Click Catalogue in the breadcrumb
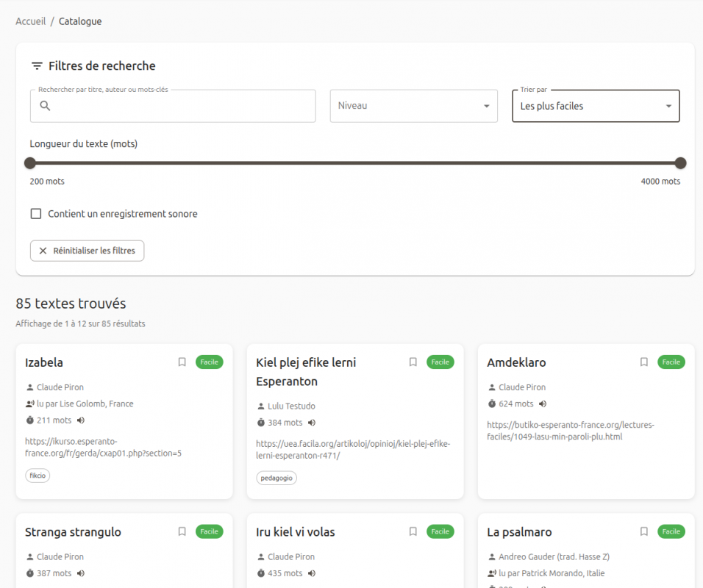The width and height of the screenshot is (703, 588). pos(80,21)
